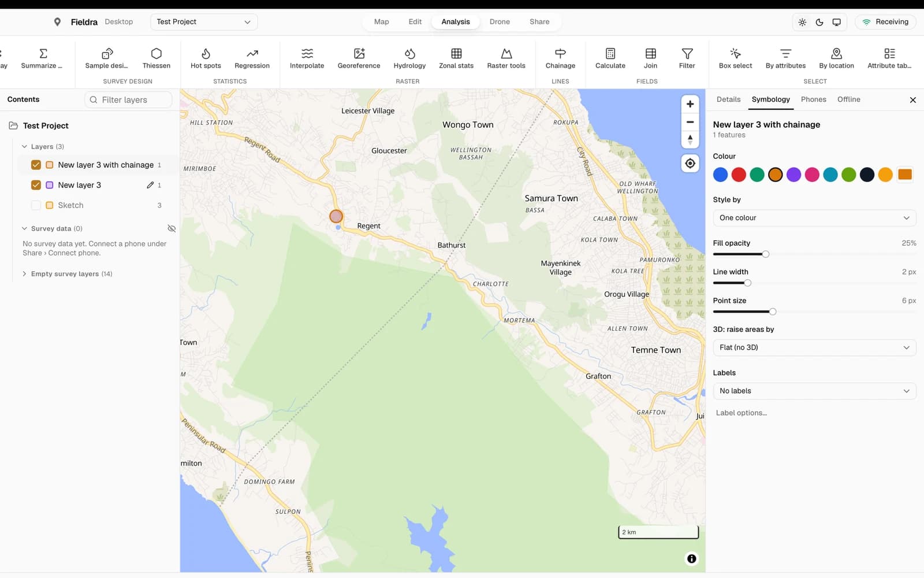Open the Sample design tool

coord(107,58)
